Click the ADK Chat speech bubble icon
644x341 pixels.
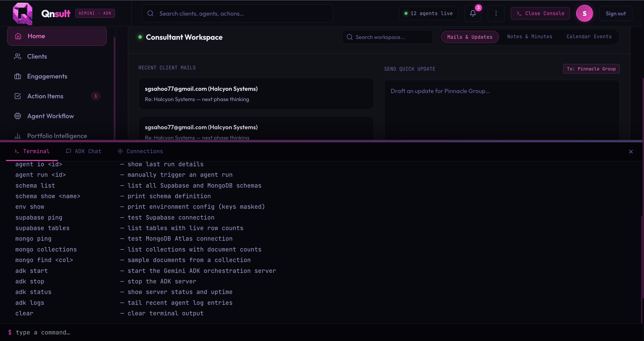point(68,151)
